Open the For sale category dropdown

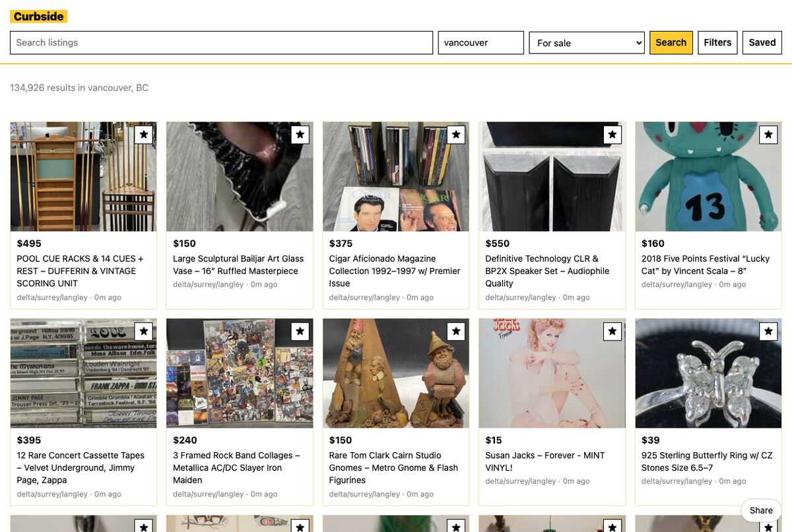(587, 43)
